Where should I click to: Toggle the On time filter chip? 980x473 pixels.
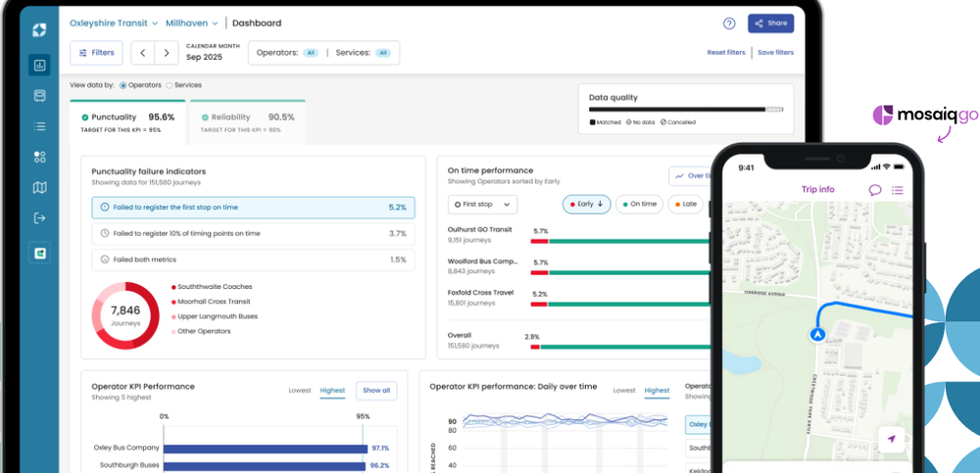(x=639, y=205)
